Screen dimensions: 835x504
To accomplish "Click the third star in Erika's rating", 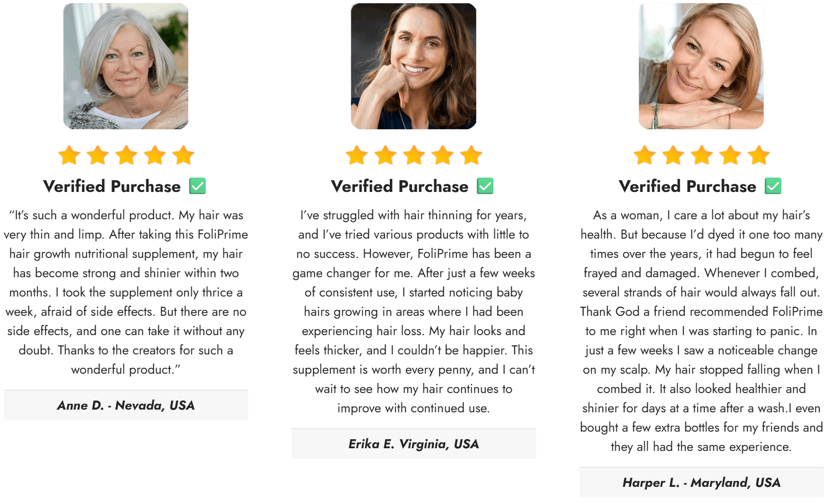I will [414, 155].
